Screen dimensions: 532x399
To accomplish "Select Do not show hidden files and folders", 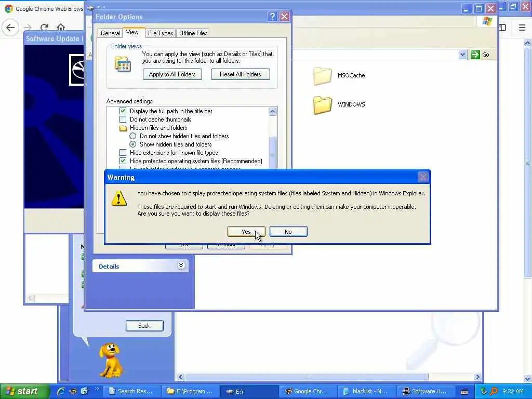I will click(132, 136).
